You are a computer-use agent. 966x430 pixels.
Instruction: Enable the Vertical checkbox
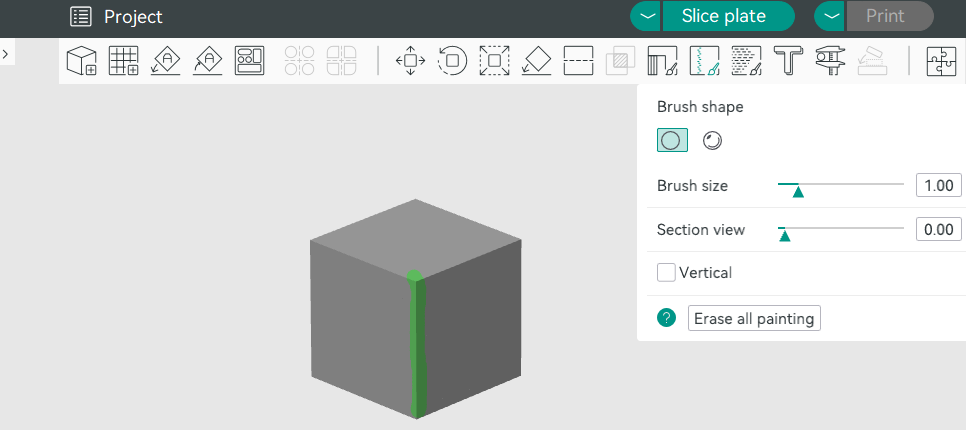[x=666, y=272]
